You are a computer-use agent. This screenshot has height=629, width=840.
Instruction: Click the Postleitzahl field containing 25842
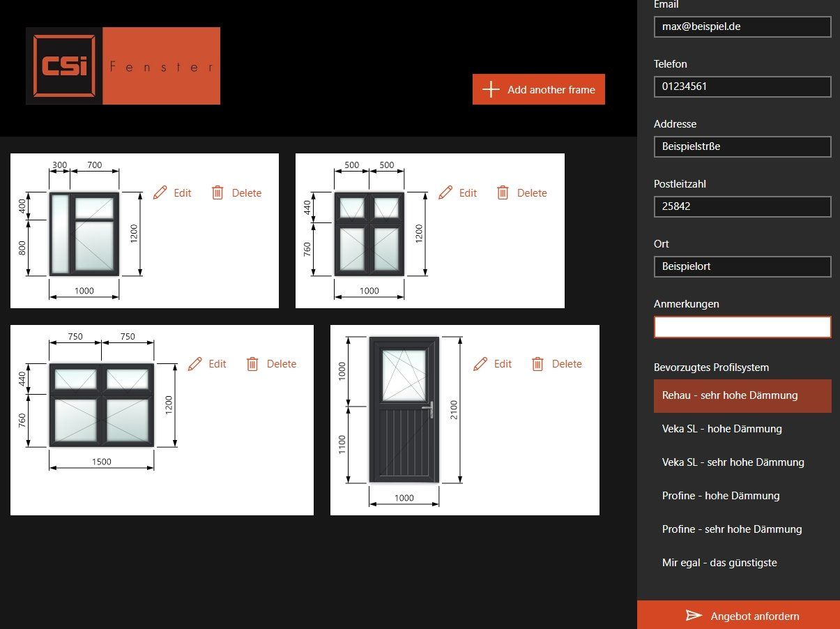(742, 206)
